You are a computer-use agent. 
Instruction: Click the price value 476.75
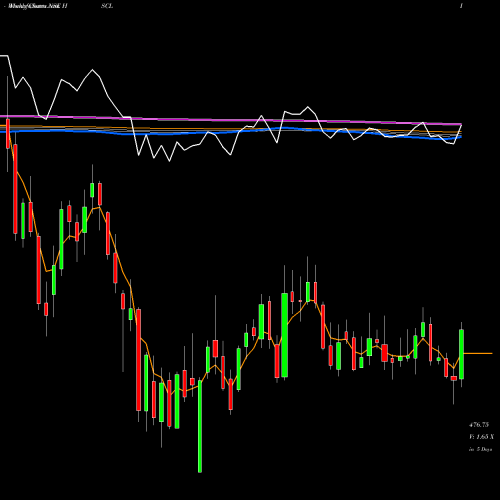(479, 425)
